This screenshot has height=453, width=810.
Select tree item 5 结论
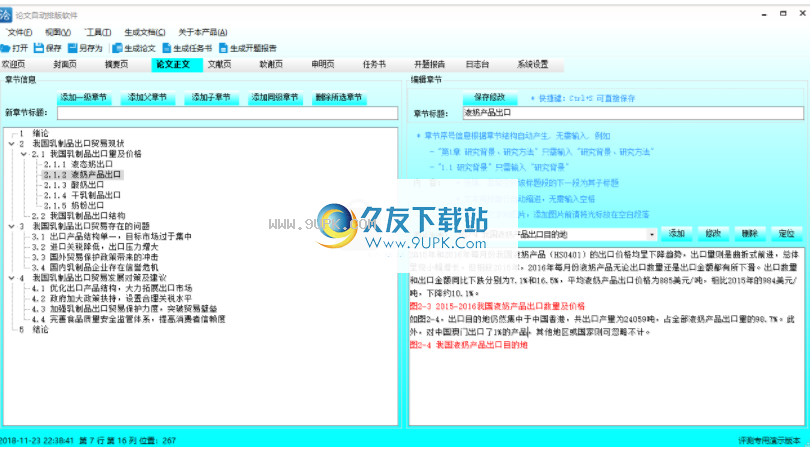coord(34,330)
